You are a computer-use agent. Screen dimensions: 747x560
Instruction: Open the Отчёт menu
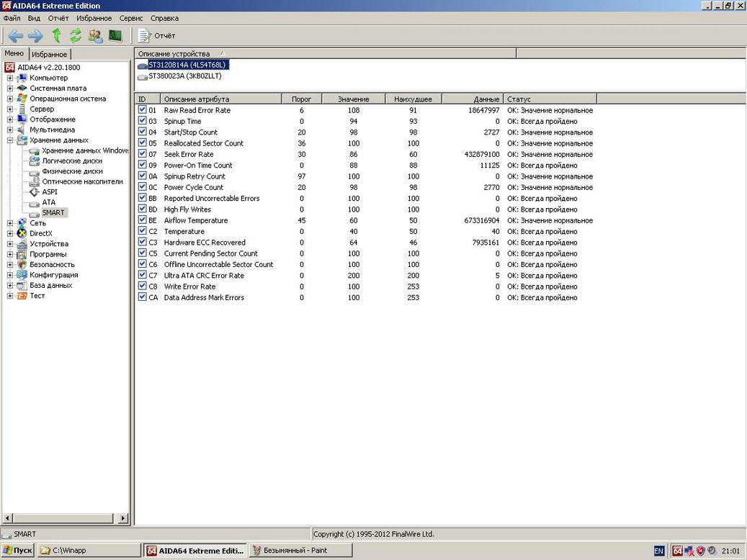tap(58, 18)
